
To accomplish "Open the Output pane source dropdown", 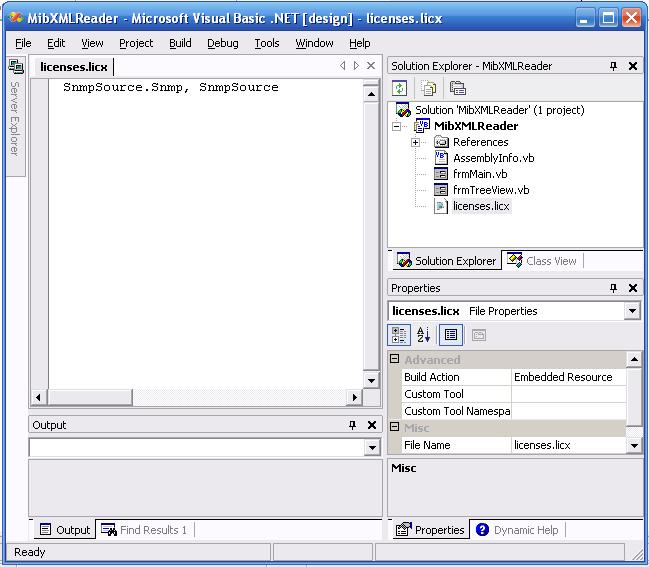I will click(x=372, y=447).
